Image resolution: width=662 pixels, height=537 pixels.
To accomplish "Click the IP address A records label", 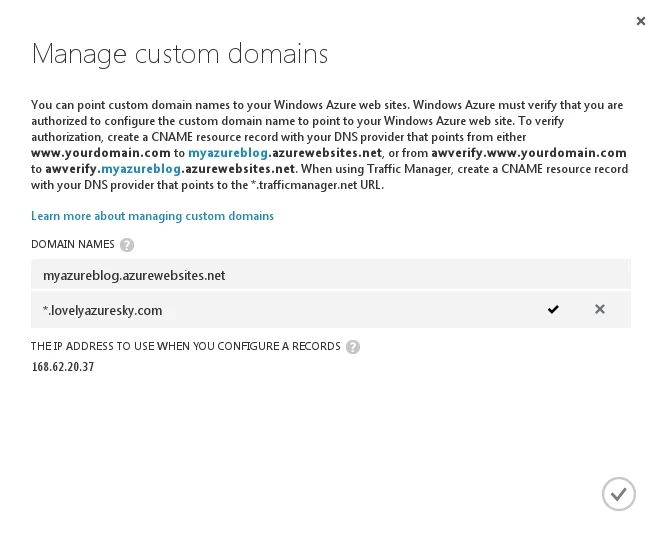I will [186, 347].
